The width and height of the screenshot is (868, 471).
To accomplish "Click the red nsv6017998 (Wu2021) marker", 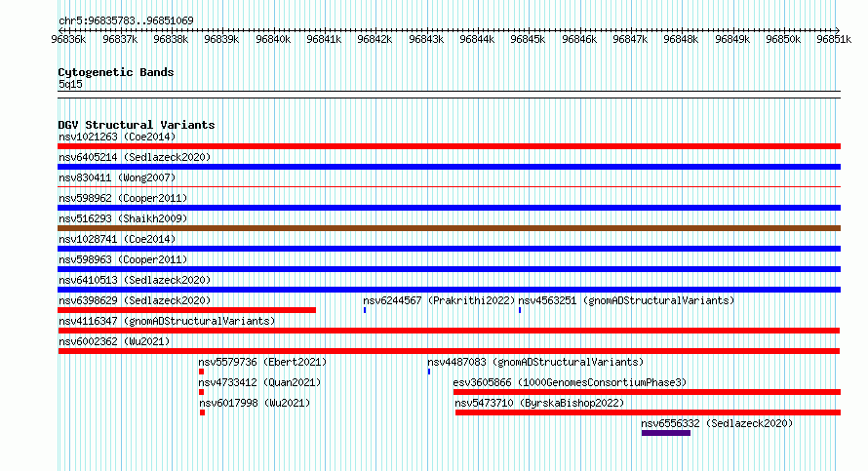I will click(203, 412).
